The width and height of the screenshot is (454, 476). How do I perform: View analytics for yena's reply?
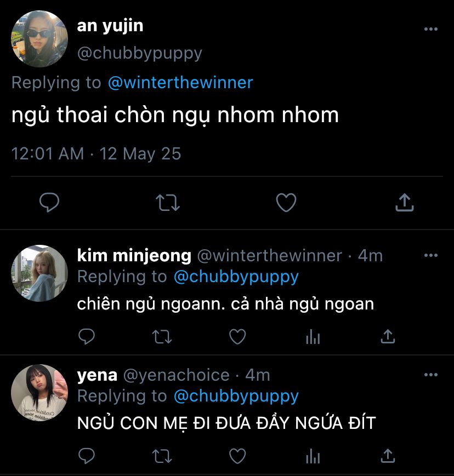313,456
